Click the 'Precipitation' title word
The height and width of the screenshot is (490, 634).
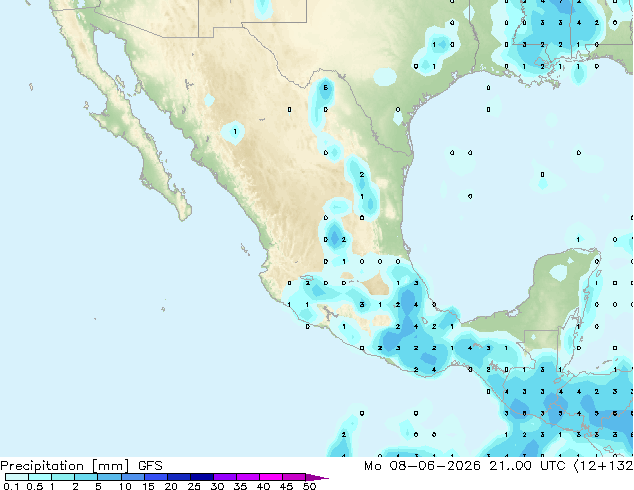tap(42, 466)
